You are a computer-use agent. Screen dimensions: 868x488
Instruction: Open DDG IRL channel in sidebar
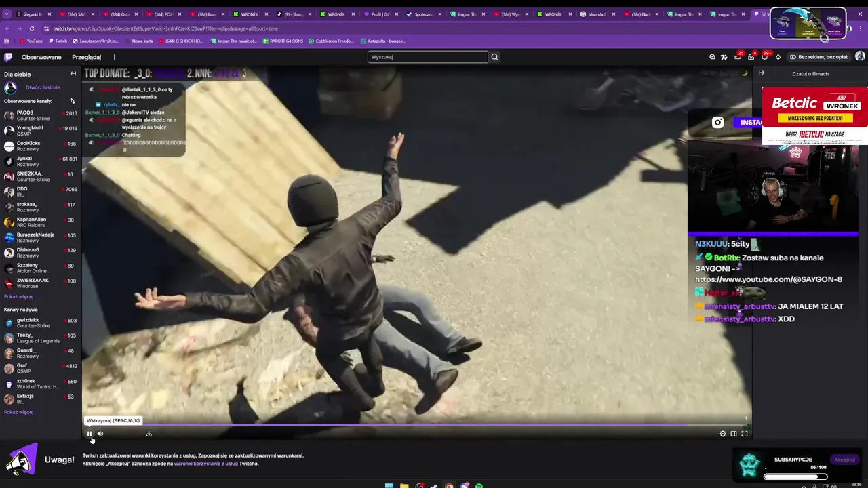pos(41,192)
